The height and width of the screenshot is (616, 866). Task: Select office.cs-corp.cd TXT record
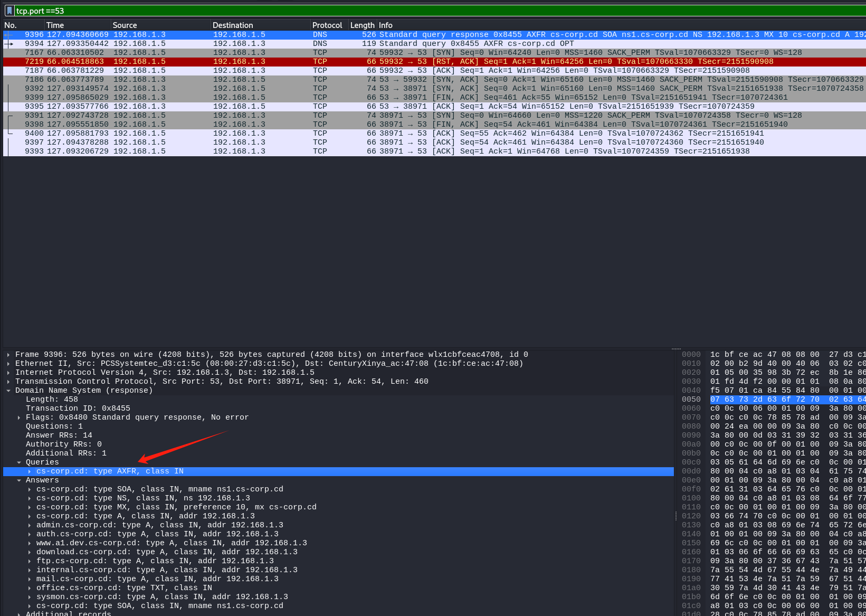click(x=124, y=588)
